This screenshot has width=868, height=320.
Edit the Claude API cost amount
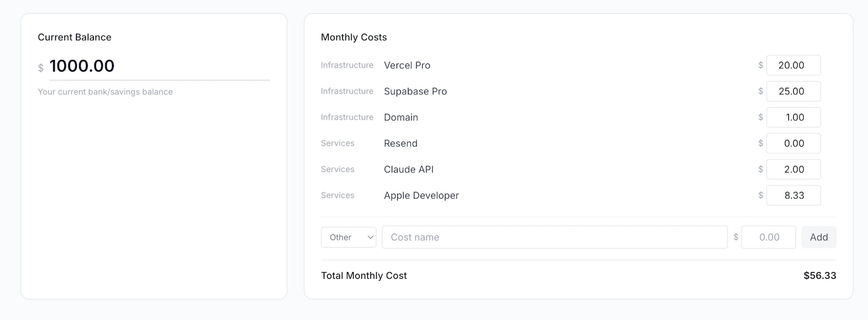793,169
